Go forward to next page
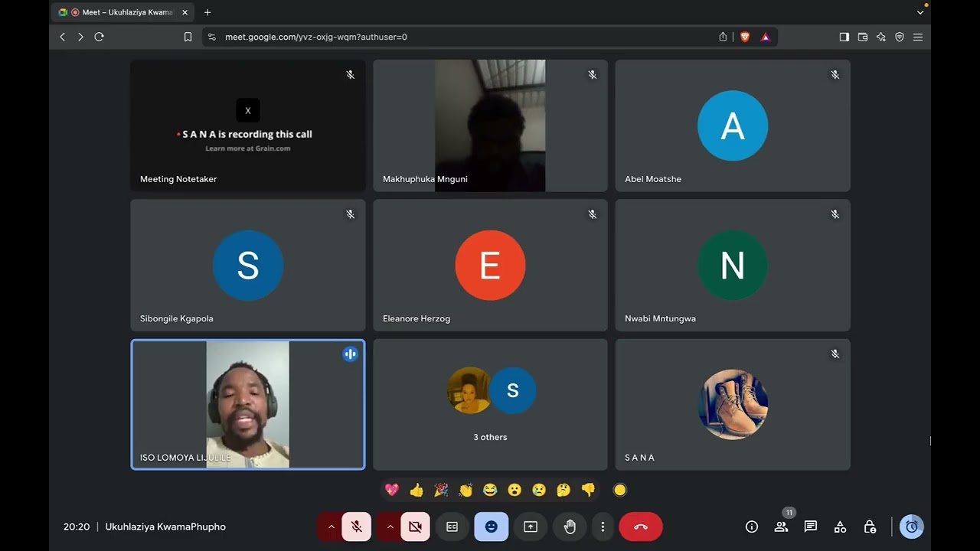The image size is (980, 551). [80, 37]
